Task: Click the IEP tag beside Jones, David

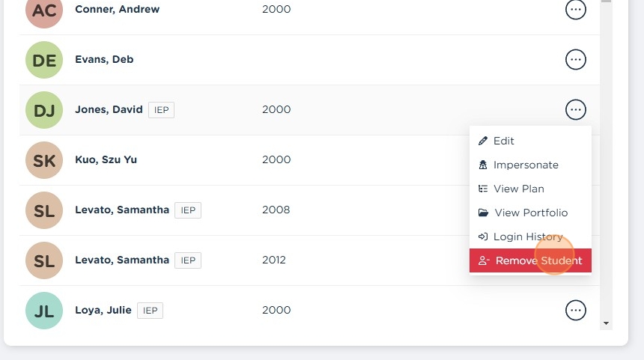Action: tap(161, 110)
